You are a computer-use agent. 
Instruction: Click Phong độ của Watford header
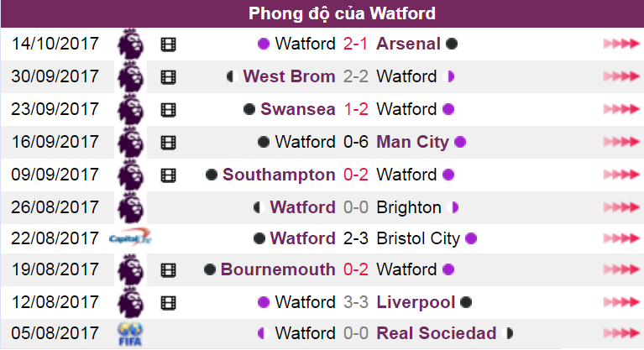tap(342, 13)
